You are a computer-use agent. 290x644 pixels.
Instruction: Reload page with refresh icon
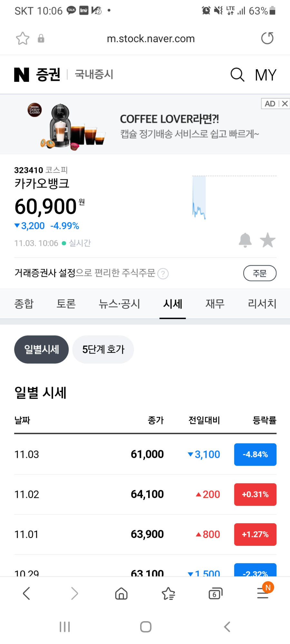click(x=267, y=38)
